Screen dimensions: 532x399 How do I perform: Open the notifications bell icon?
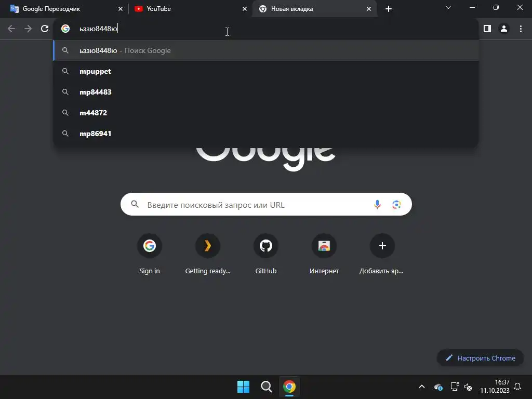[x=518, y=387]
